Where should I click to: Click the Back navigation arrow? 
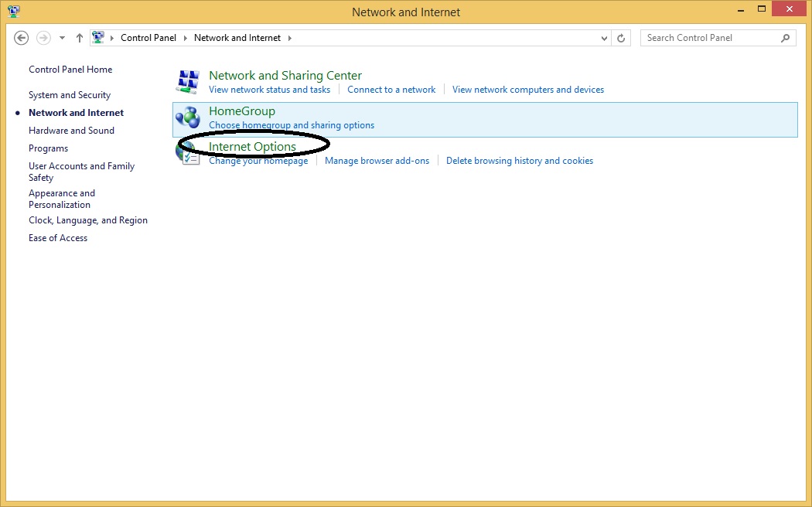point(21,38)
